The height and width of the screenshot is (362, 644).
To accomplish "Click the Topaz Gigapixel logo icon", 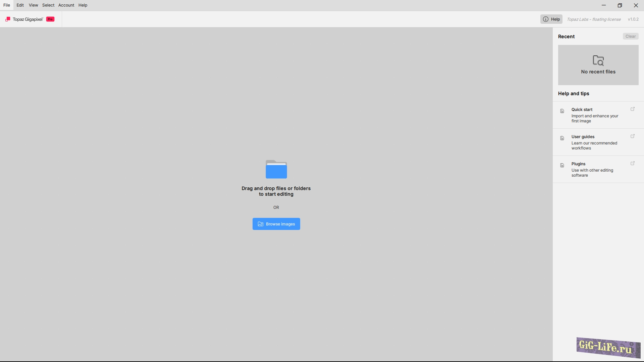I will pos(8,19).
